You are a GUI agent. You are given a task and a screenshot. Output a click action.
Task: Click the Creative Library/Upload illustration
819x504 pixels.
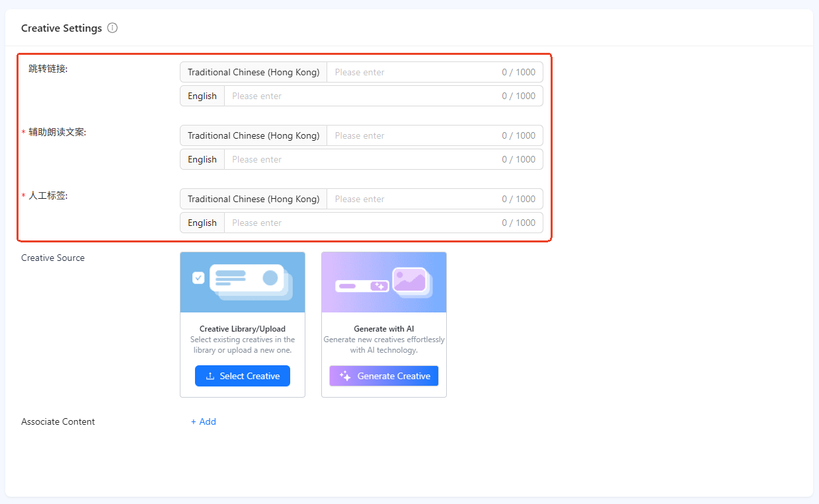(x=243, y=282)
